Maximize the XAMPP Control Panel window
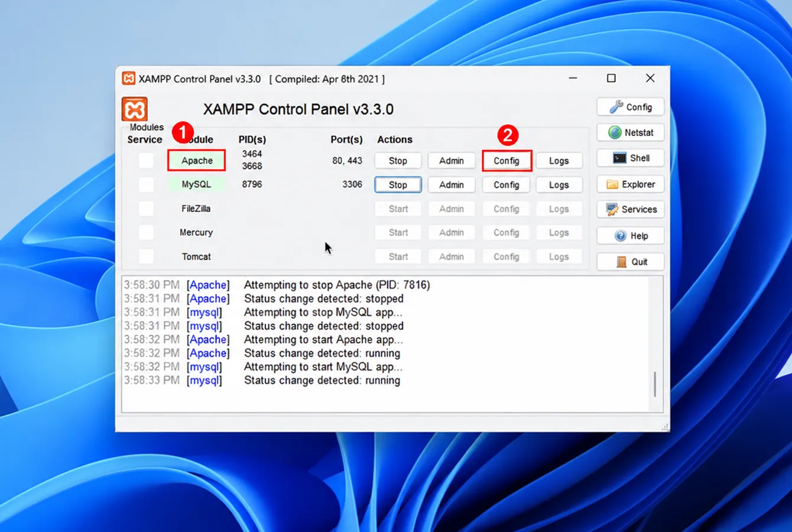Viewport: 792px width, 532px height. coord(611,78)
